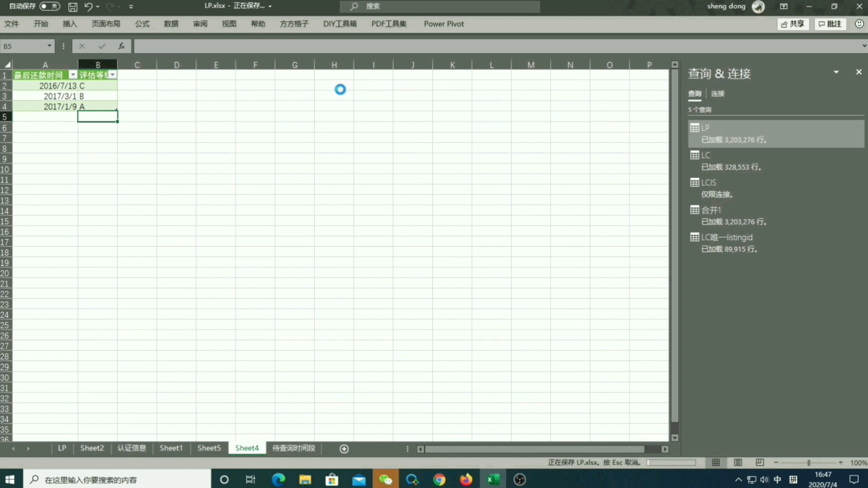Switch to Normal view in status bar
Image resolution: width=868 pixels, height=488 pixels.
(x=716, y=462)
